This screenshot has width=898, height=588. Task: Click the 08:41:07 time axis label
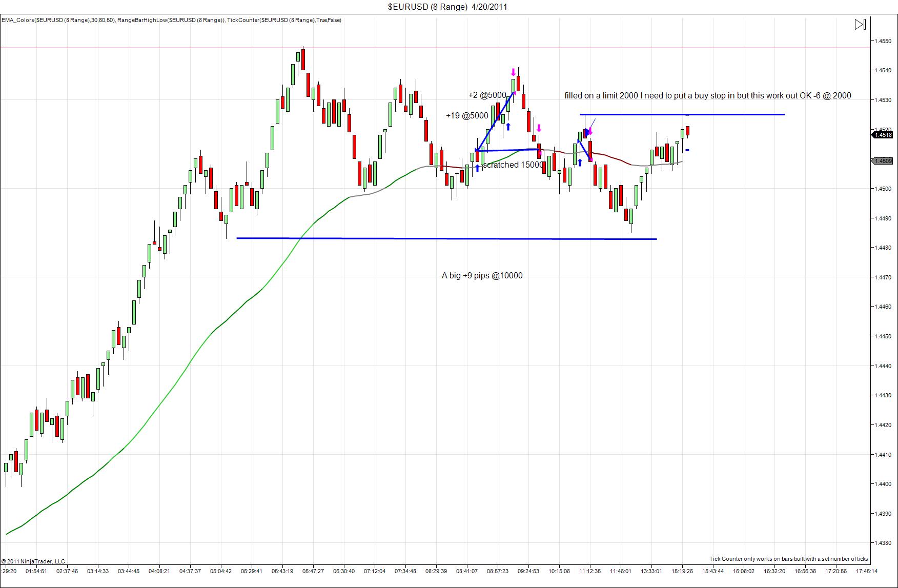point(467,571)
